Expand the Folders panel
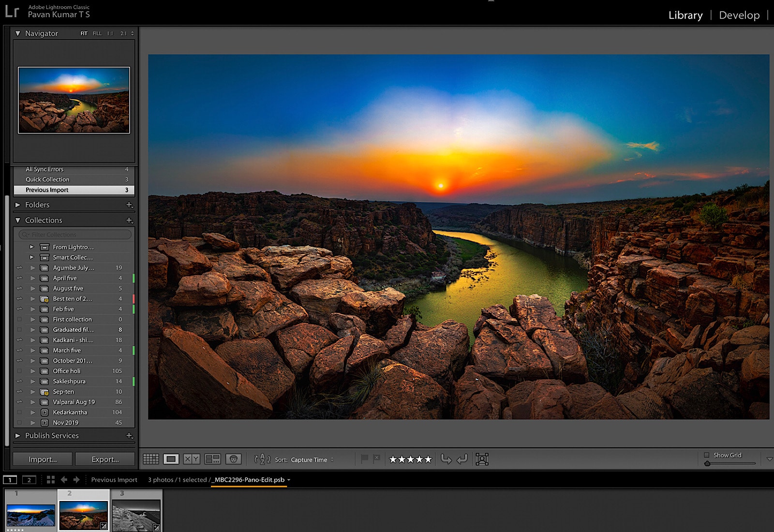Image resolution: width=774 pixels, height=532 pixels. tap(18, 205)
